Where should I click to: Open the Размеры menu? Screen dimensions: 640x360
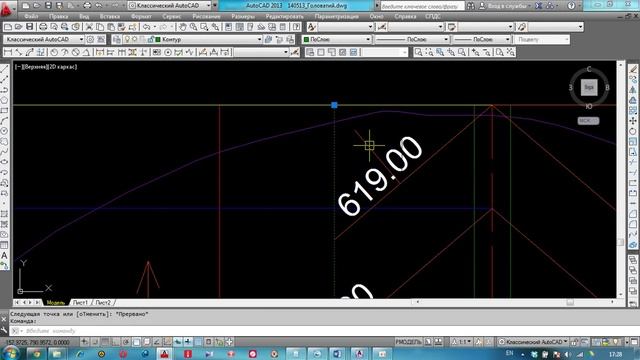click(x=243, y=16)
